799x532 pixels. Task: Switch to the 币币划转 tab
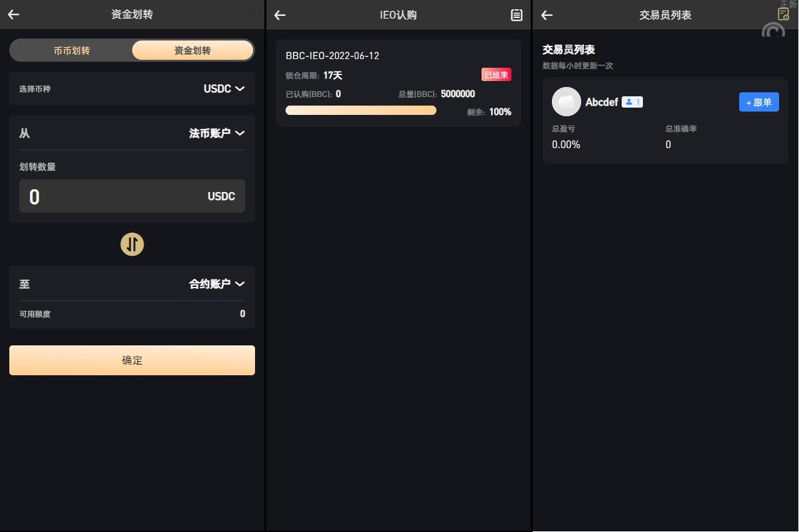point(72,50)
